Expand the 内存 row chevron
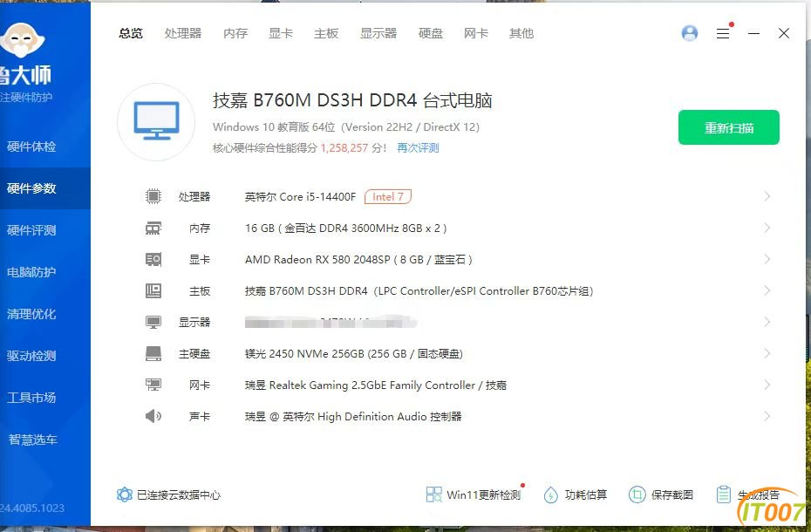 pyautogui.click(x=767, y=228)
